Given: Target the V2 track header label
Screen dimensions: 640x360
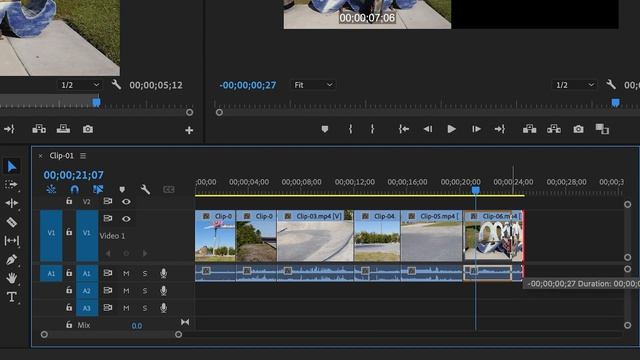Looking at the screenshot, I should 87,201.
